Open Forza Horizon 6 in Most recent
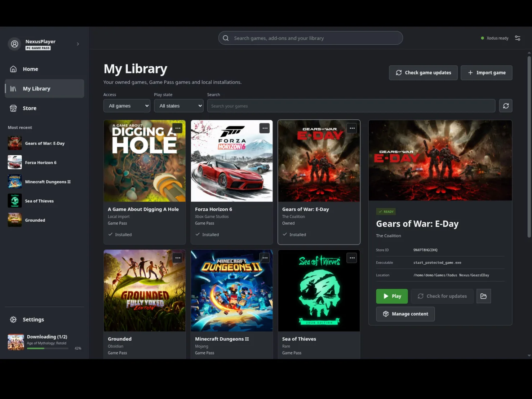The width and height of the screenshot is (532, 399). coord(44,162)
